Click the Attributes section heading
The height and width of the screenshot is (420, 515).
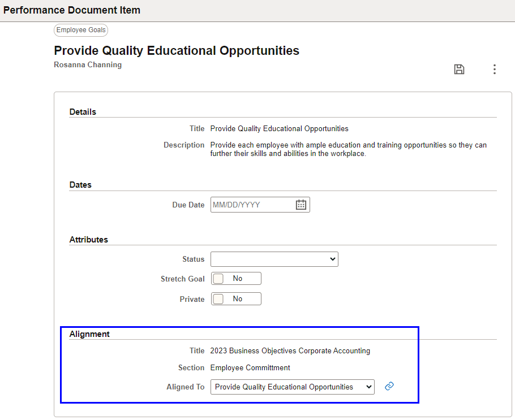click(x=89, y=240)
